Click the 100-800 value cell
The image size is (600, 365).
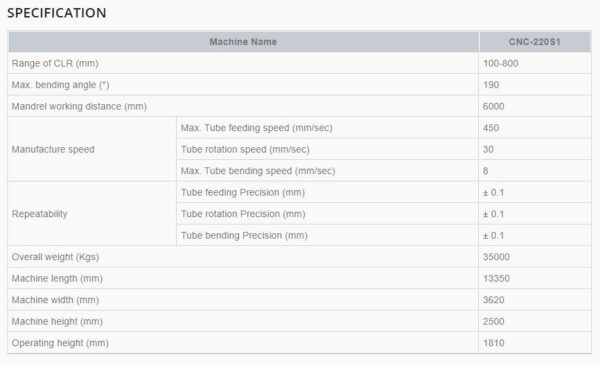click(x=535, y=63)
